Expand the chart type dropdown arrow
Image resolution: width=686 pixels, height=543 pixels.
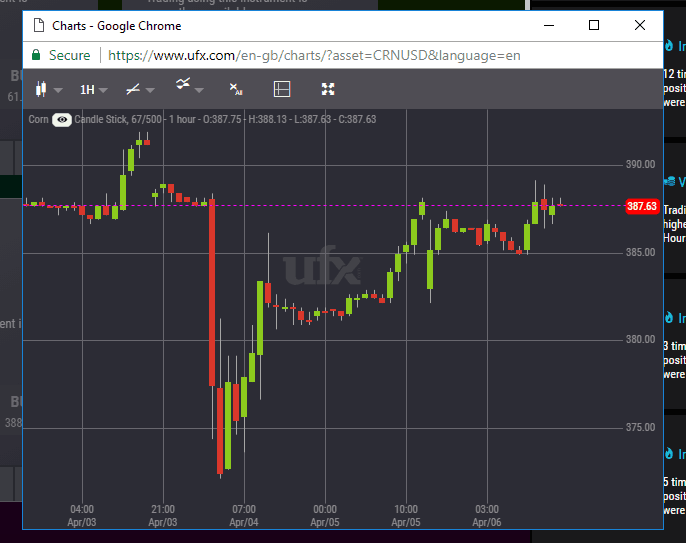[58, 90]
